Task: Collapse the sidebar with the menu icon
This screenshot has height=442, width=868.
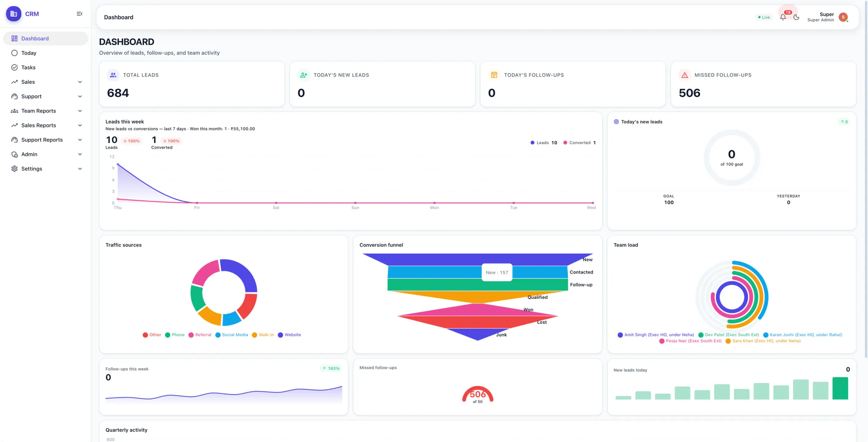Action: pyautogui.click(x=80, y=14)
